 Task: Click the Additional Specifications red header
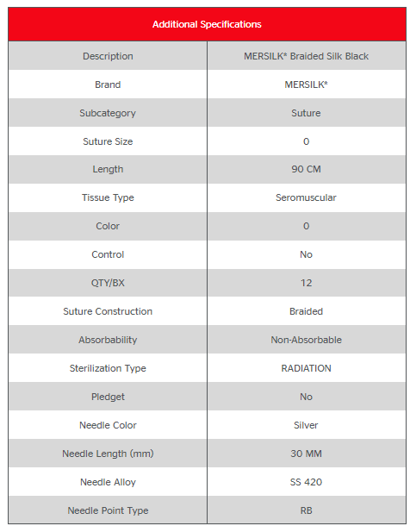point(207,24)
